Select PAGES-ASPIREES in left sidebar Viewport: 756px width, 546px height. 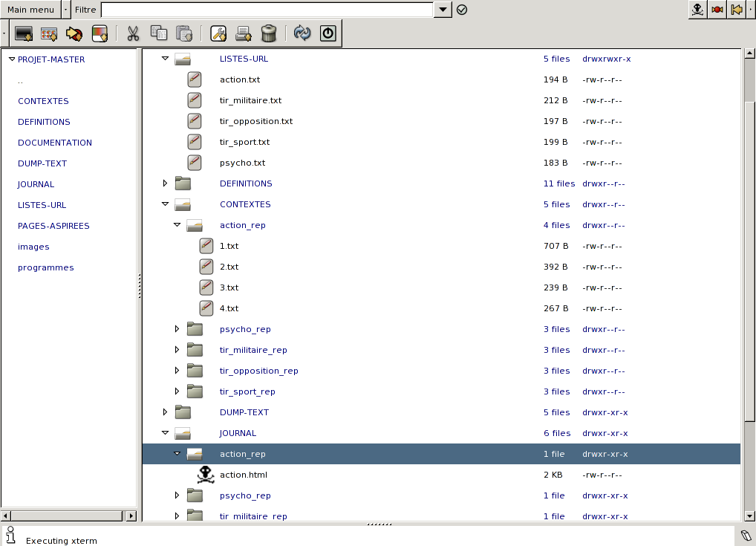pyautogui.click(x=53, y=226)
